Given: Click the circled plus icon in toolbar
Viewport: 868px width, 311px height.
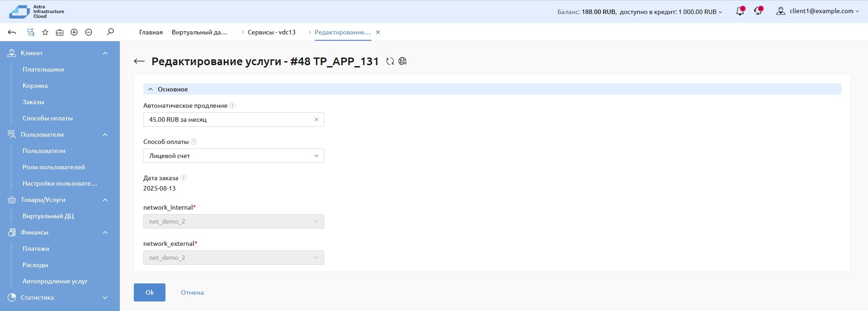Looking at the screenshot, I should click(x=74, y=32).
